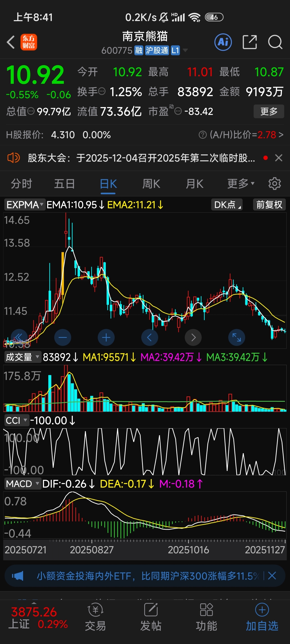Open CCI indicator dropdown
This screenshot has width=290, height=644.
pyautogui.click(x=16, y=420)
